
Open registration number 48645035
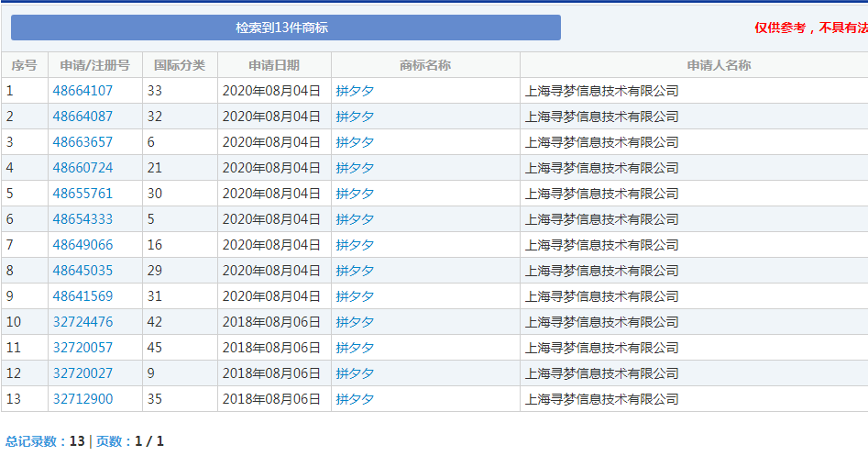tap(82, 271)
